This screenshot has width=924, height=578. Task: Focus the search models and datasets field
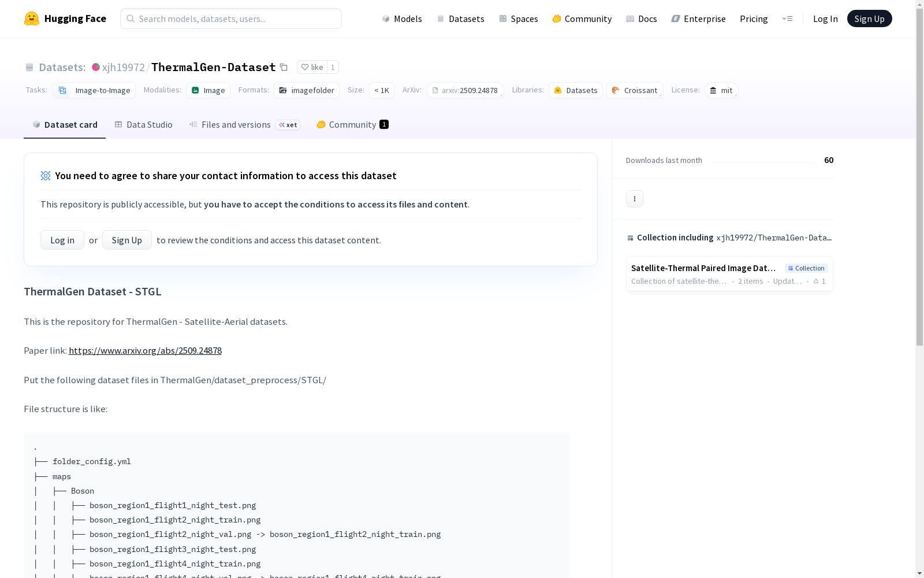tap(231, 18)
